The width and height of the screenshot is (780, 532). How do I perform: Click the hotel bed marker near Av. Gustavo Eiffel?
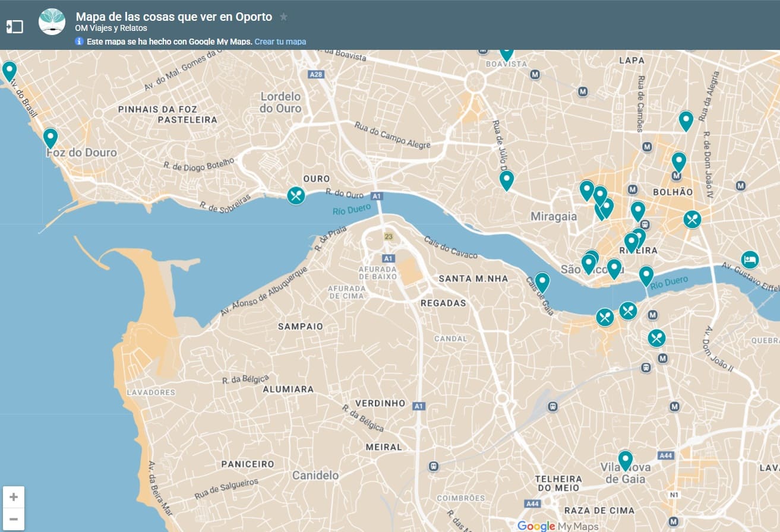coord(750,259)
